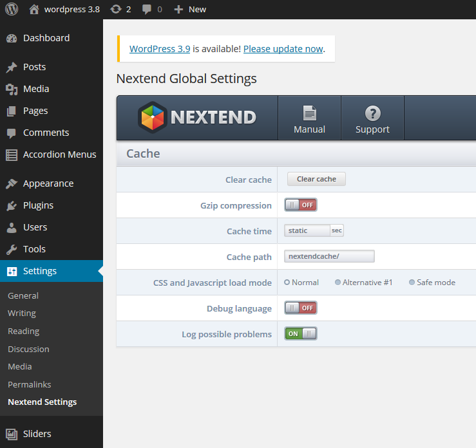This screenshot has width=476, height=448.
Task: Click the Appearance paintbrush icon
Action: pyautogui.click(x=12, y=183)
